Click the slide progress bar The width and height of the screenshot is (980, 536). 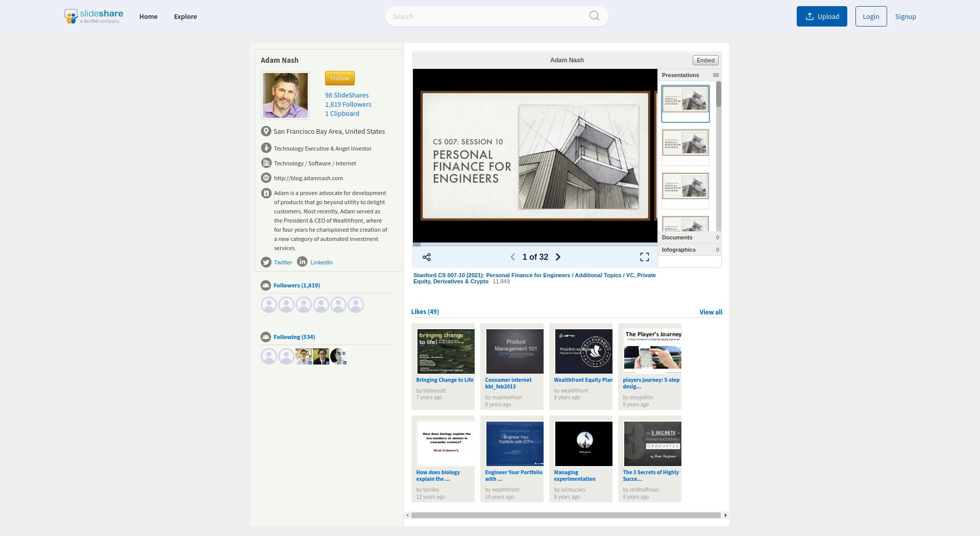[x=535, y=245]
